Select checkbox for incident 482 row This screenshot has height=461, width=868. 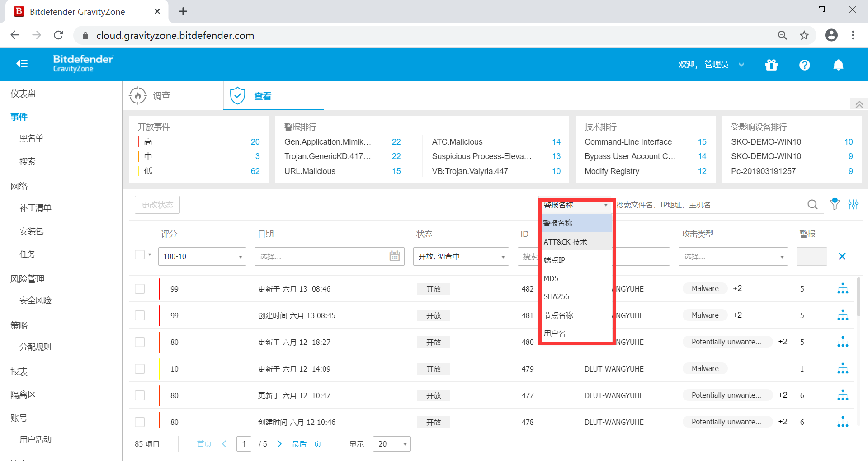coord(140,289)
